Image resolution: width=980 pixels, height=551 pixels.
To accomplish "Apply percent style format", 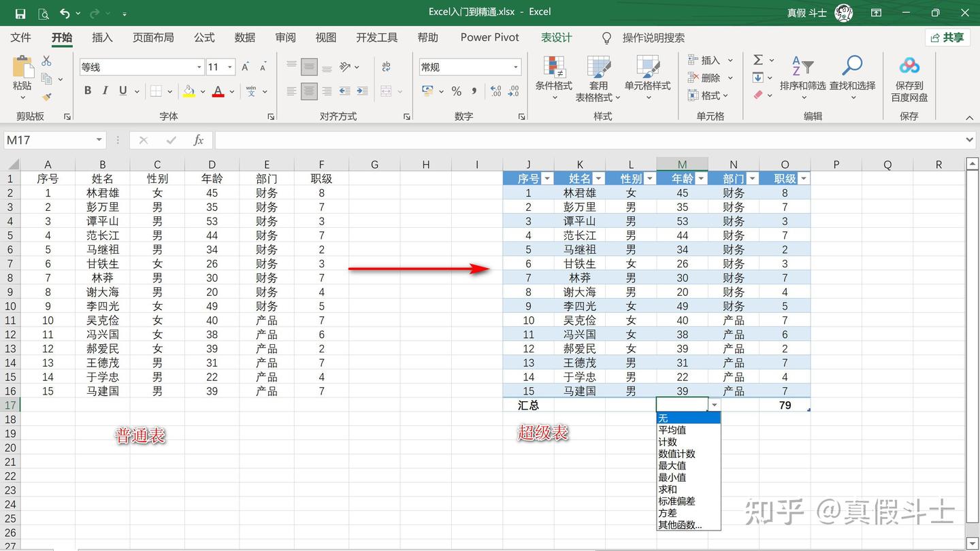I will (457, 91).
